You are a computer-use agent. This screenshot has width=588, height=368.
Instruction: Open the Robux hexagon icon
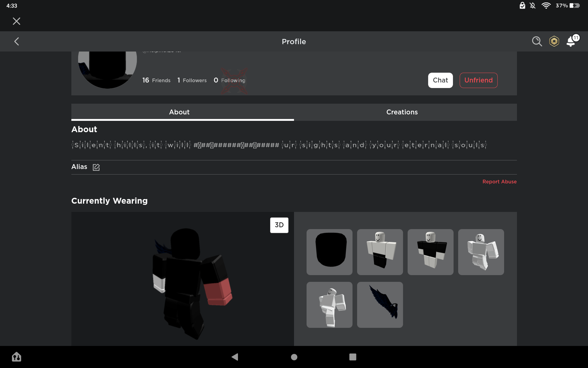coord(554,41)
